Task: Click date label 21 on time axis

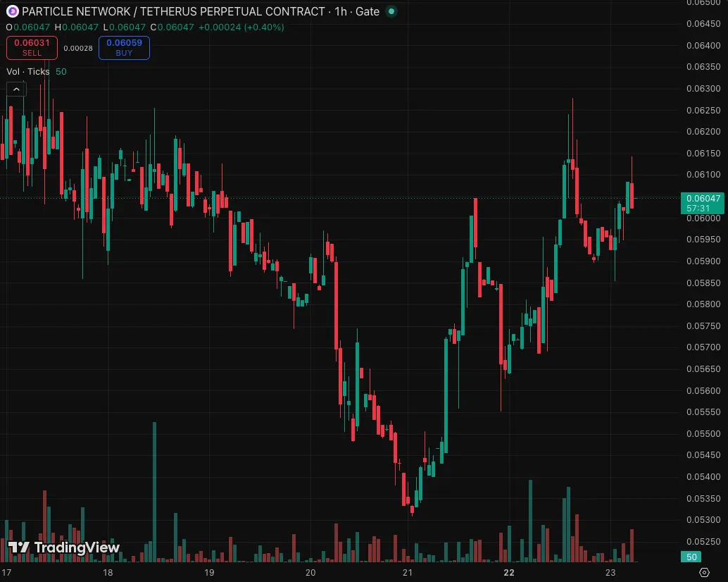Action: tap(407, 573)
